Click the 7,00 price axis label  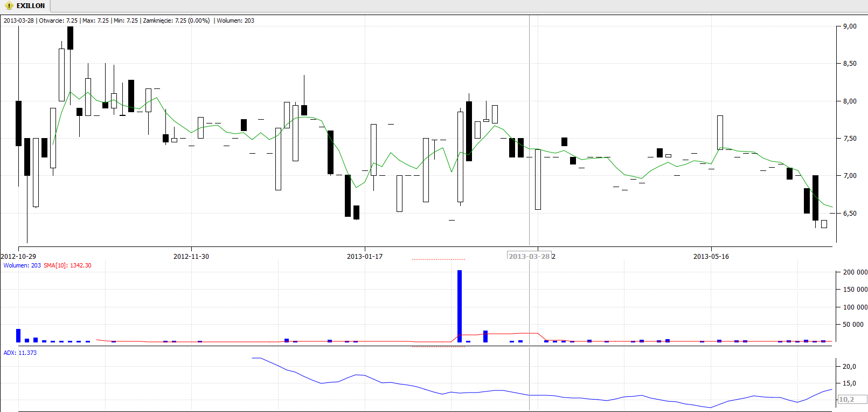[x=850, y=176]
